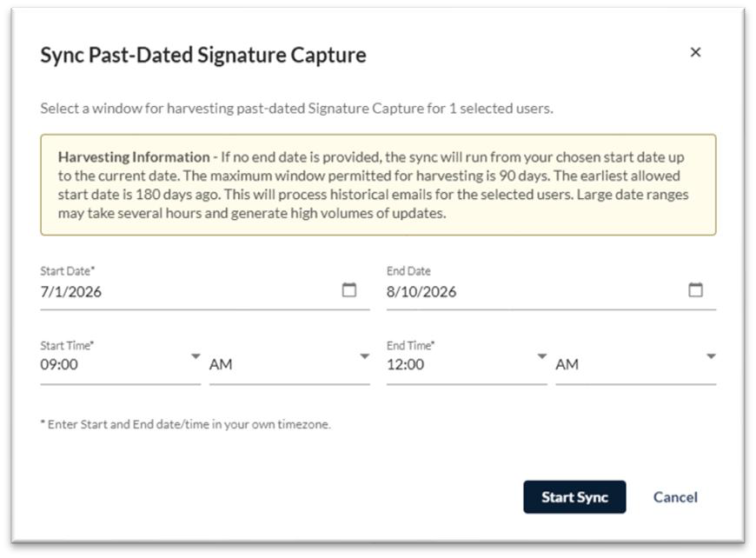Focus the End Date field showing 8/10/2026

[x=551, y=291]
